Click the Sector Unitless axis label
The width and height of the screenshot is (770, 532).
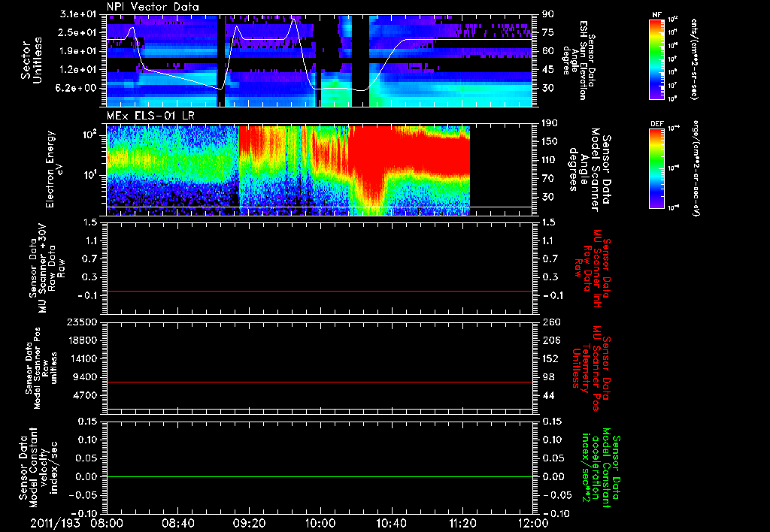[x=32, y=60]
